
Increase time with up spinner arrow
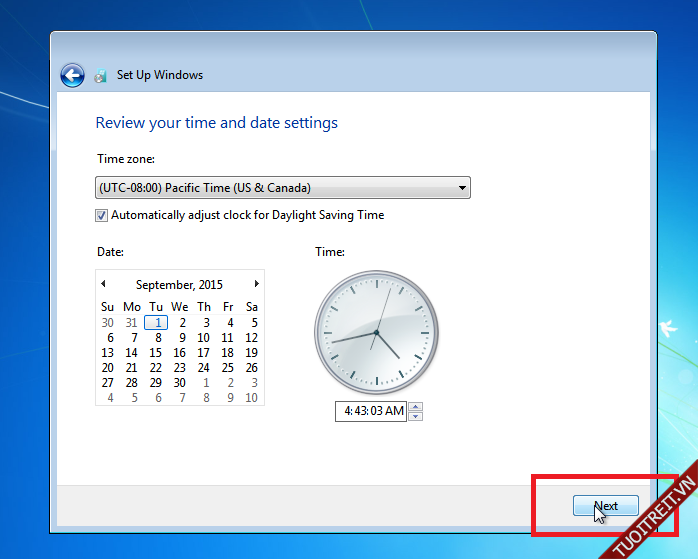click(x=416, y=406)
